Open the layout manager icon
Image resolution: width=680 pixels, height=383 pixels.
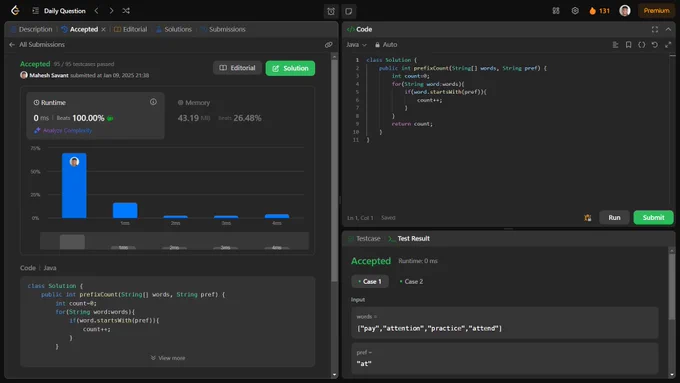556,11
